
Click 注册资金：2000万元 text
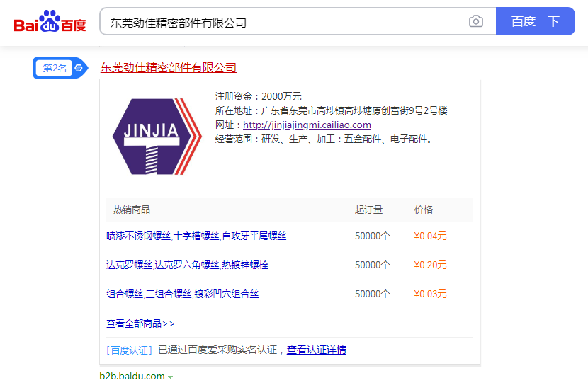pos(259,96)
